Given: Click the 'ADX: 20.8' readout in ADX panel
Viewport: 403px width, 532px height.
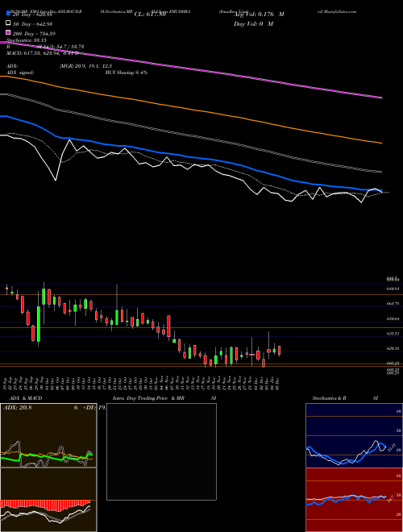Looking at the screenshot, I should pyautogui.click(x=17, y=408).
